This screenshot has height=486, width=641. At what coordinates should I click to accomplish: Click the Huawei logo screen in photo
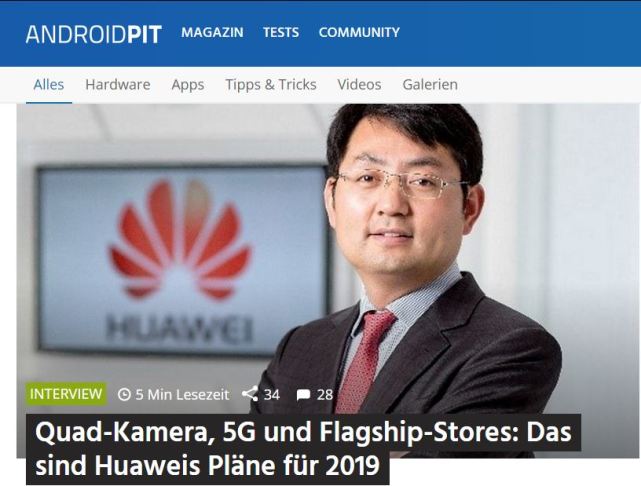[x=182, y=260]
